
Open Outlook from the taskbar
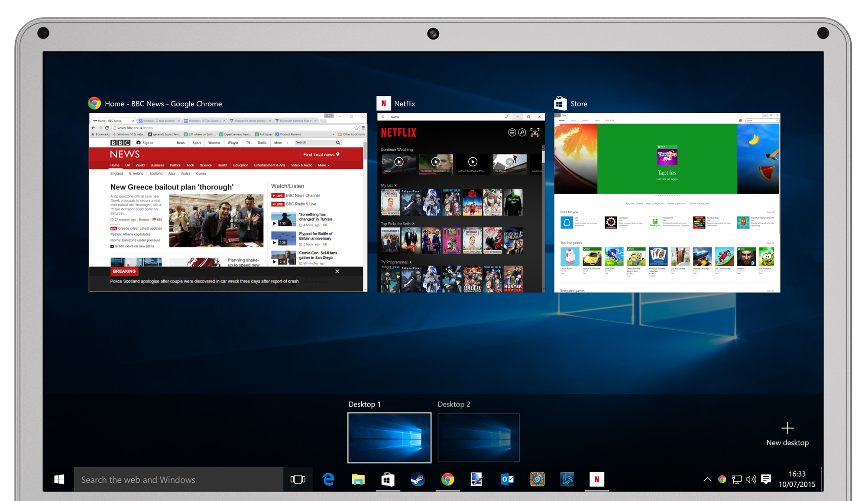pyautogui.click(x=507, y=479)
